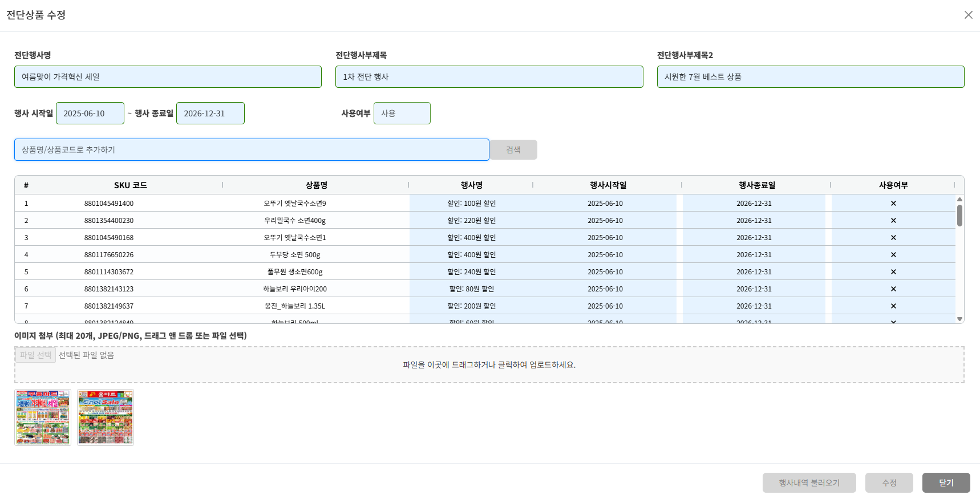Close the 전단상품 수정 dialog with X

point(968,15)
